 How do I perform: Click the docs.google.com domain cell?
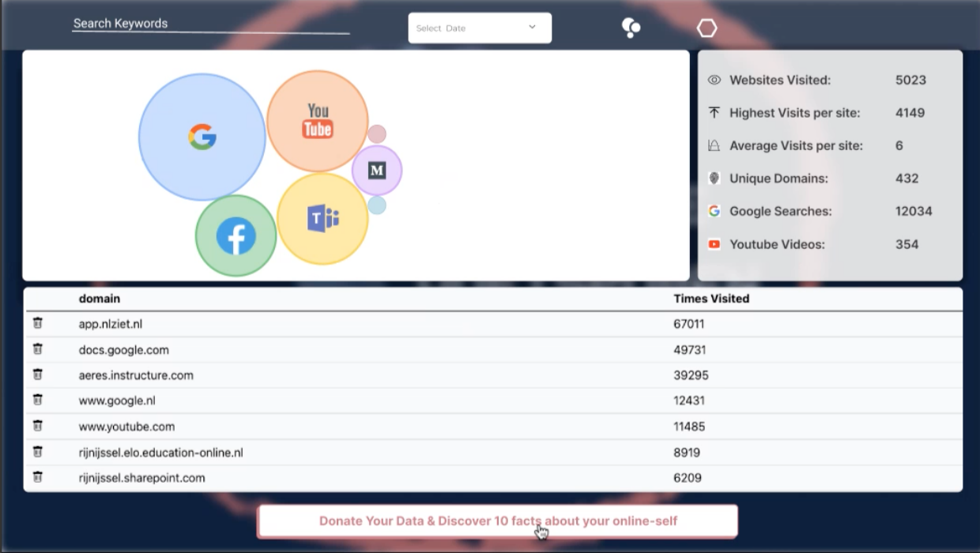click(x=124, y=350)
